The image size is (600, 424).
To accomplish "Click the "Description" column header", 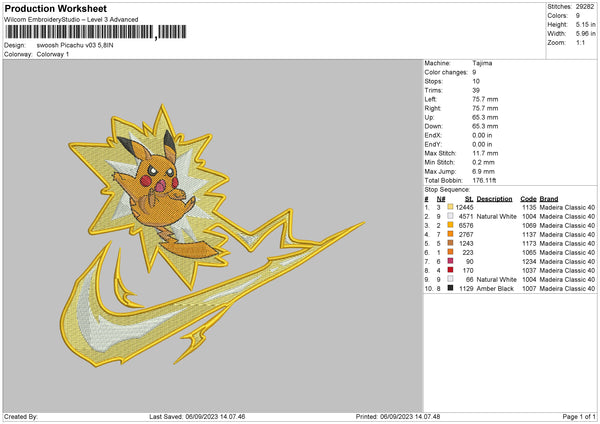I will coord(494,199).
